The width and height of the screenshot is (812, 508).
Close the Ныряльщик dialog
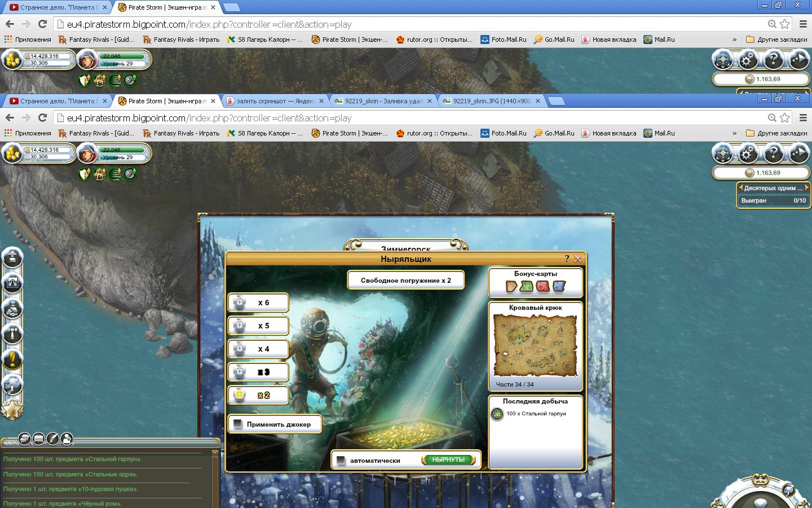point(577,259)
